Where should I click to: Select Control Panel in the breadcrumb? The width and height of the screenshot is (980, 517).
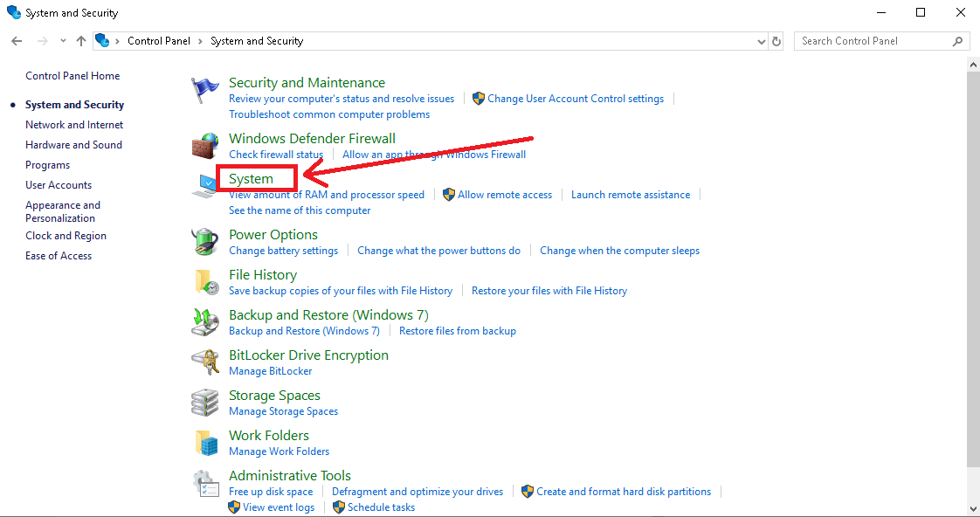pos(159,41)
